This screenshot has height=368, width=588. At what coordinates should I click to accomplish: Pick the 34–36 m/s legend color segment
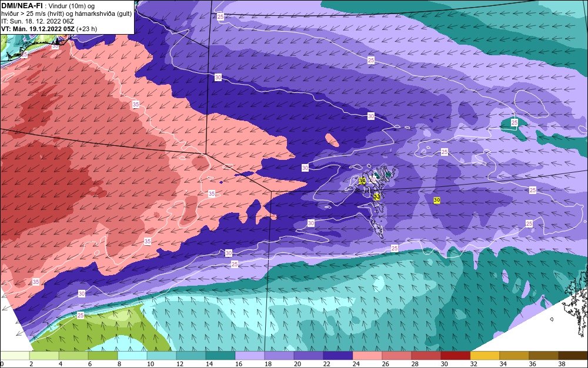tap(514, 356)
